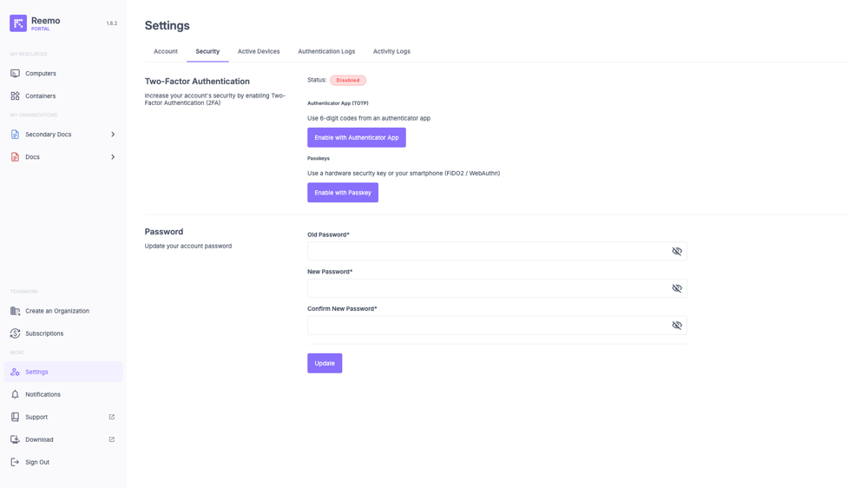Open Containers via its grid icon
Viewport: 868px width, 488px height.
click(15, 96)
